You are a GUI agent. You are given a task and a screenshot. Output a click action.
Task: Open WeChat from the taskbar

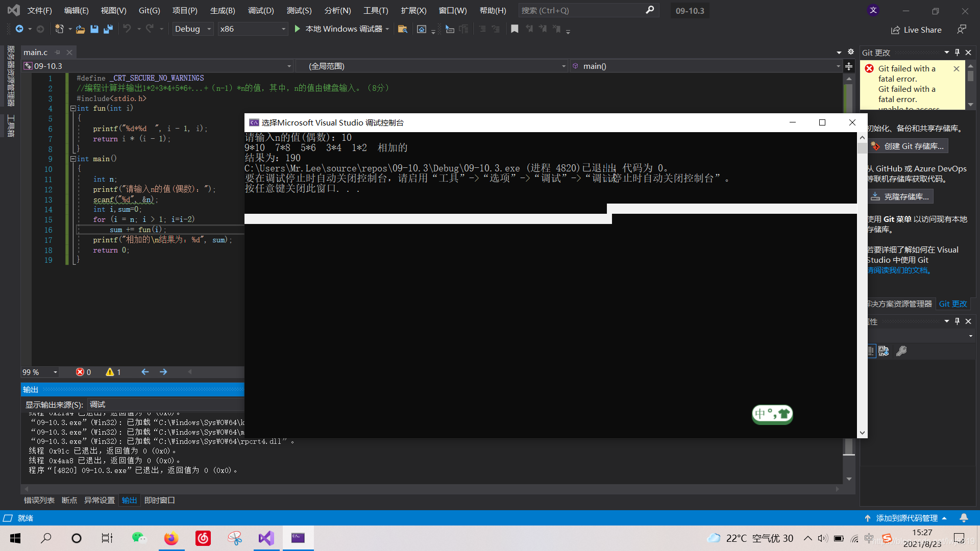click(139, 538)
